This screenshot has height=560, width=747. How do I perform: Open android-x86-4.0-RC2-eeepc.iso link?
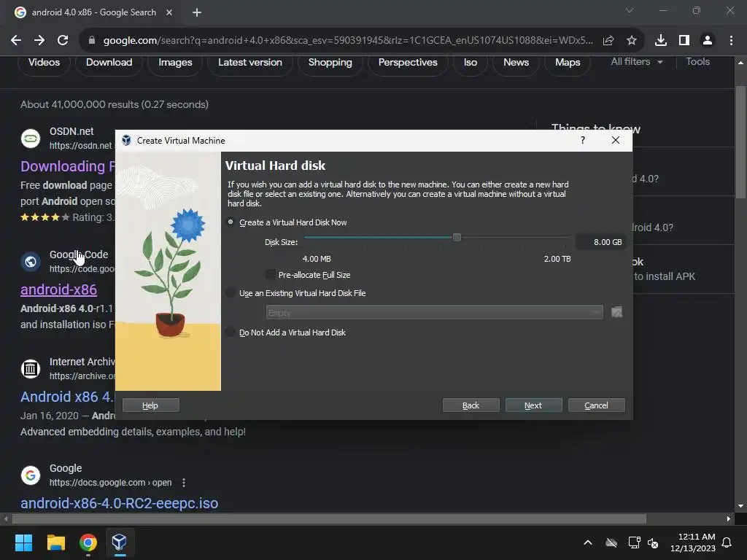[119, 503]
